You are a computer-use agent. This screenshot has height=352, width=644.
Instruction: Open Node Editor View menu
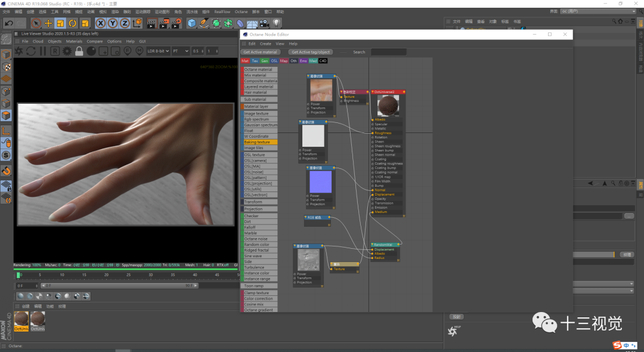tap(280, 44)
